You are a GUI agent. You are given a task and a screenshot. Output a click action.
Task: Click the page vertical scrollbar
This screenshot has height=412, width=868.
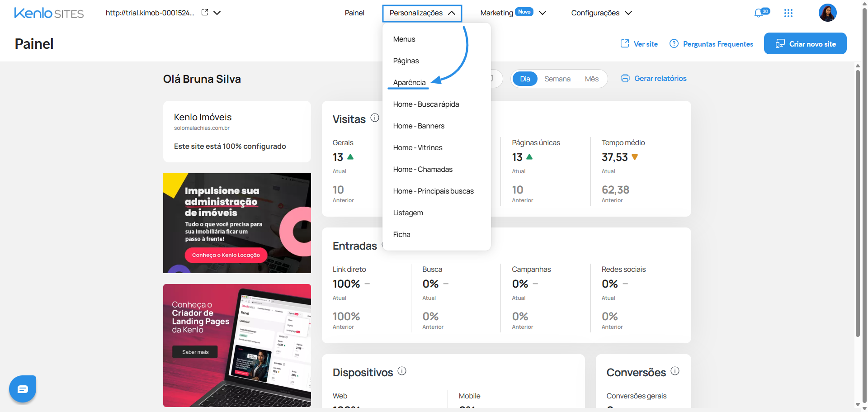858,204
